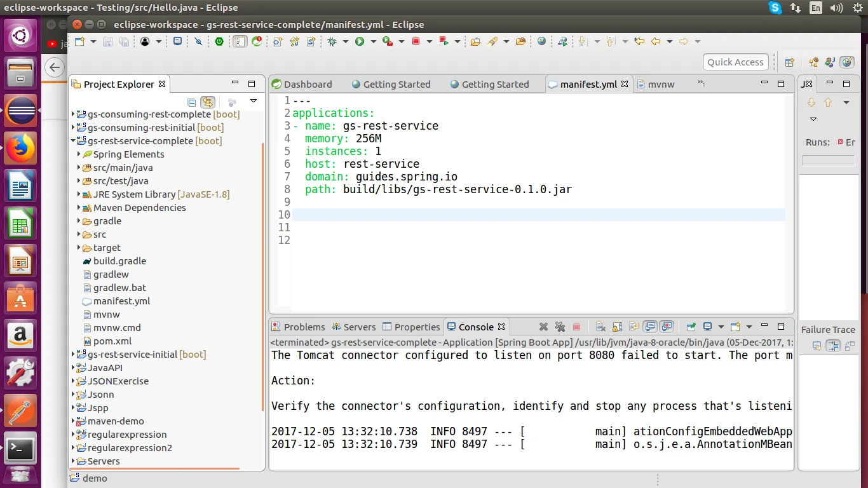Expand the Maven Dependencies node
868x488 pixels.
tap(78, 208)
